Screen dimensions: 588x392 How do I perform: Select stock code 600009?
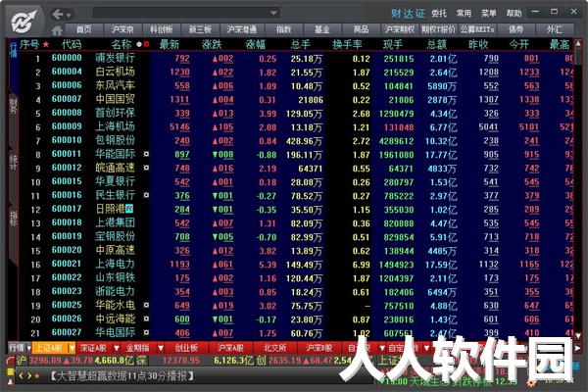click(x=67, y=126)
